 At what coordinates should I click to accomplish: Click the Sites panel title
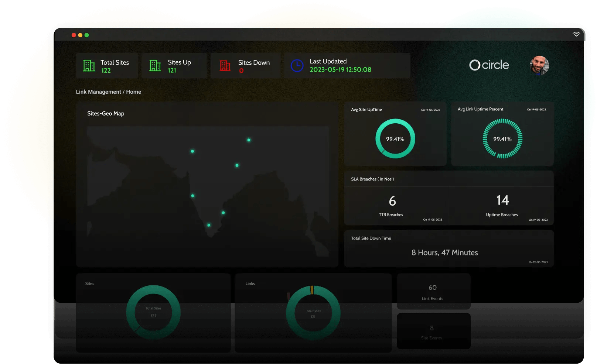coord(90,284)
